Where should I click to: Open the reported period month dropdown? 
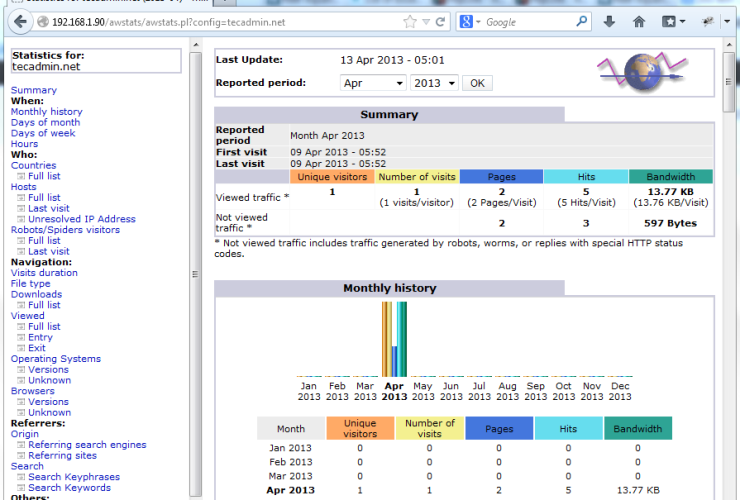pos(372,83)
